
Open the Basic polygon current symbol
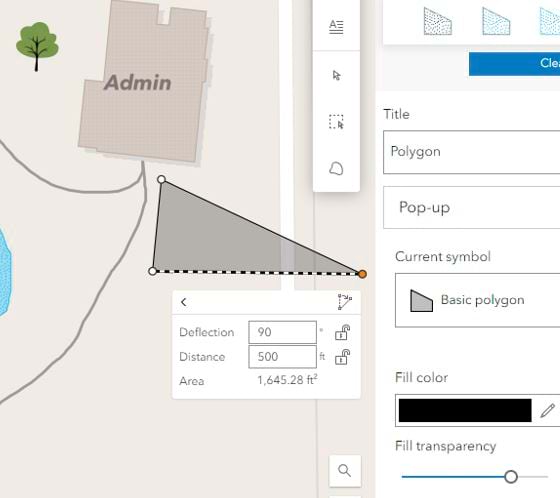tap(478, 300)
